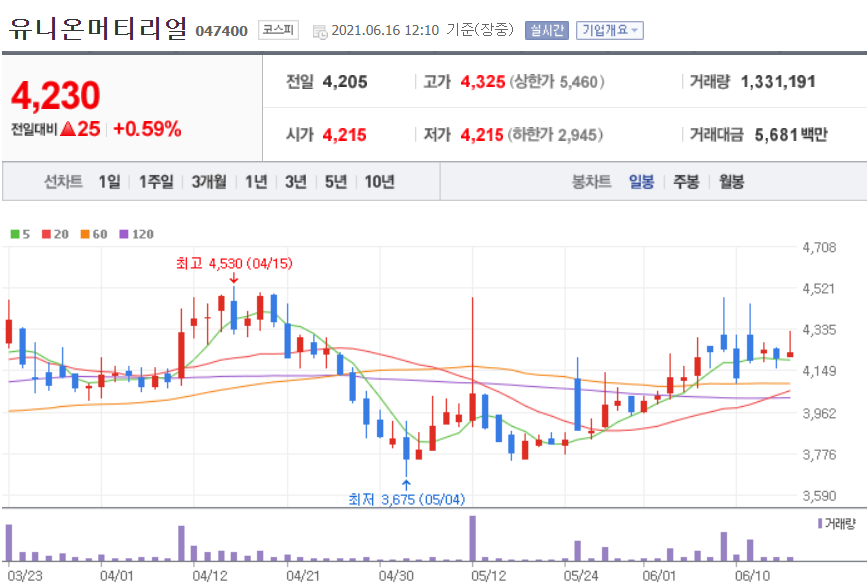Click the purple 거래량 volume legend swatch
This screenshot has width=867, height=588.
(820, 523)
